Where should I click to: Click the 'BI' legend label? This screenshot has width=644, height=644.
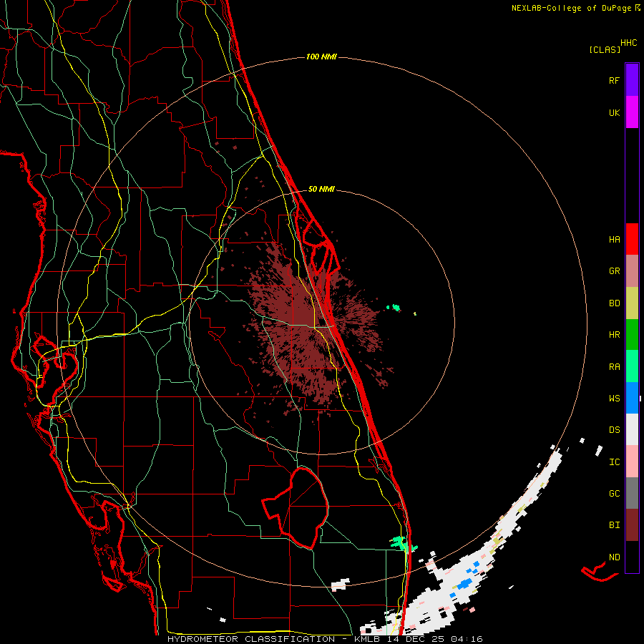pos(614,525)
